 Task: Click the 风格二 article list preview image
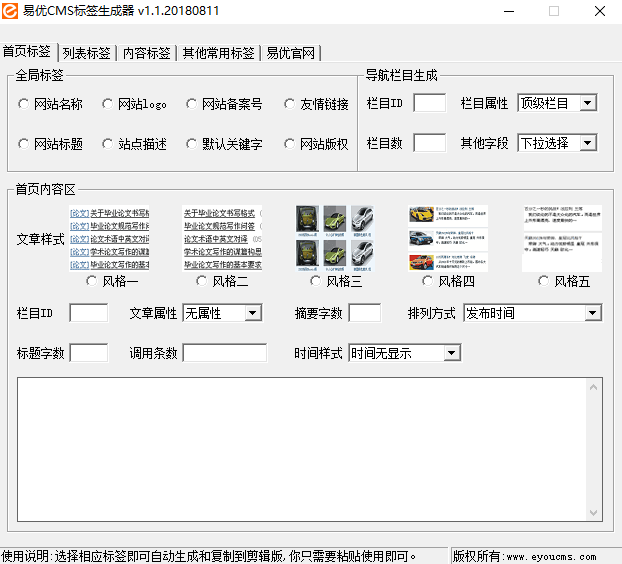[x=222, y=238]
